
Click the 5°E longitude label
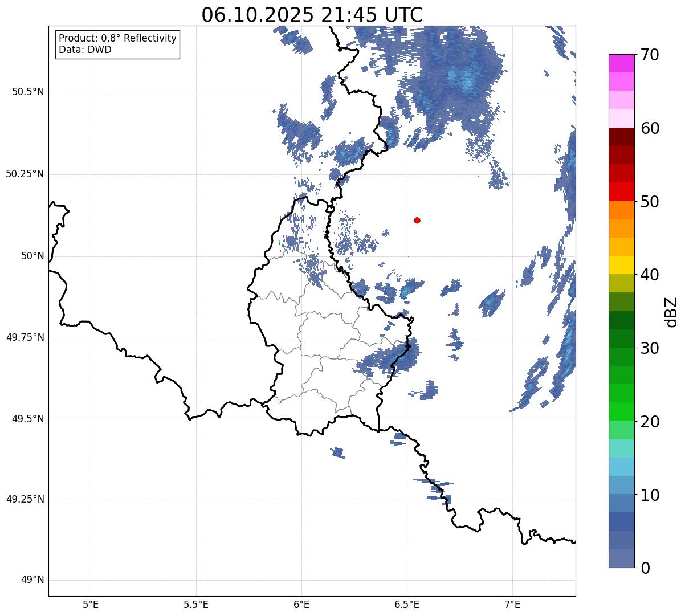(x=91, y=604)
